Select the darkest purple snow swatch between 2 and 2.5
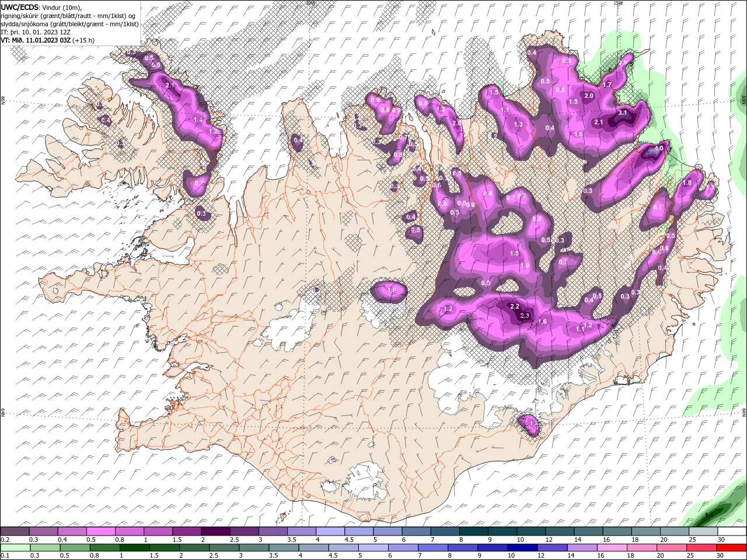This screenshot has width=747, height=560. click(x=216, y=531)
